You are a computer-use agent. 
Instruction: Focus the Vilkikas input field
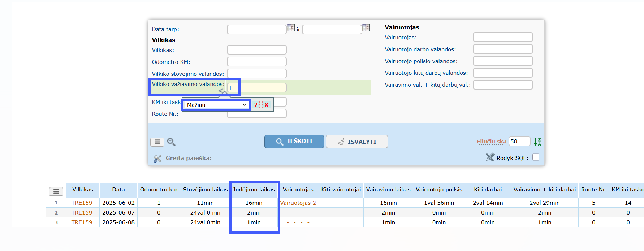tap(257, 49)
